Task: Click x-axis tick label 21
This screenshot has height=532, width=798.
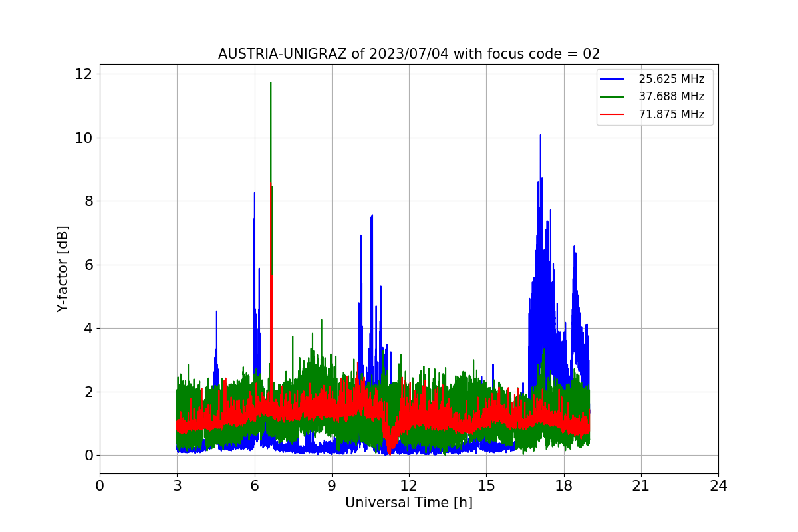Action: pos(641,486)
